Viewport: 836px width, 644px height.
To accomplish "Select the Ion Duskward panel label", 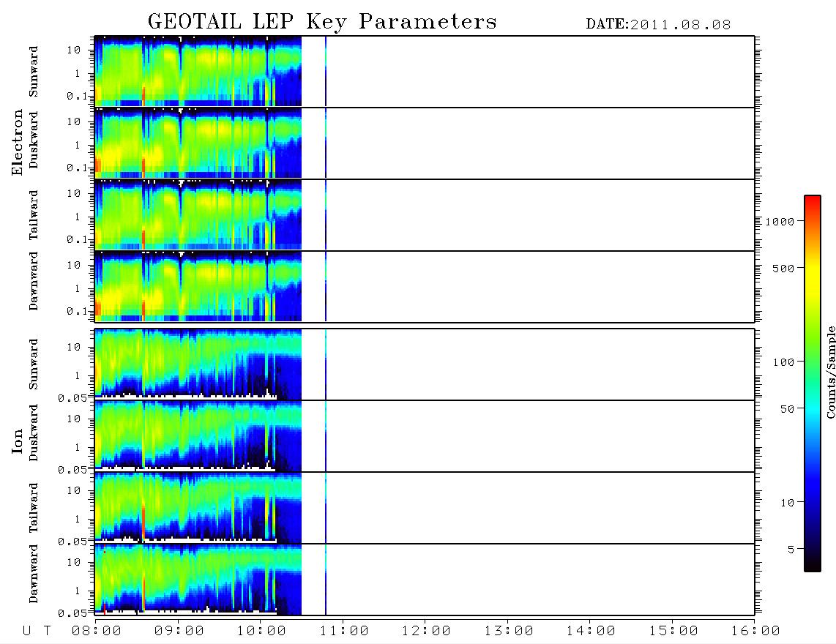I will [x=34, y=433].
